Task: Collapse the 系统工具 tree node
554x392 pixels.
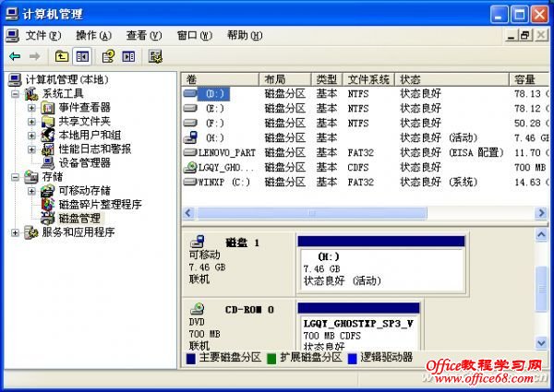Action: tap(15, 94)
